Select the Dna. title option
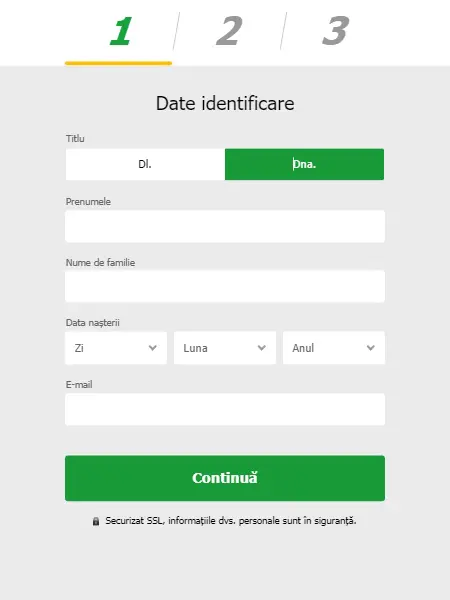Screen dimensions: 450x600 point(305,164)
